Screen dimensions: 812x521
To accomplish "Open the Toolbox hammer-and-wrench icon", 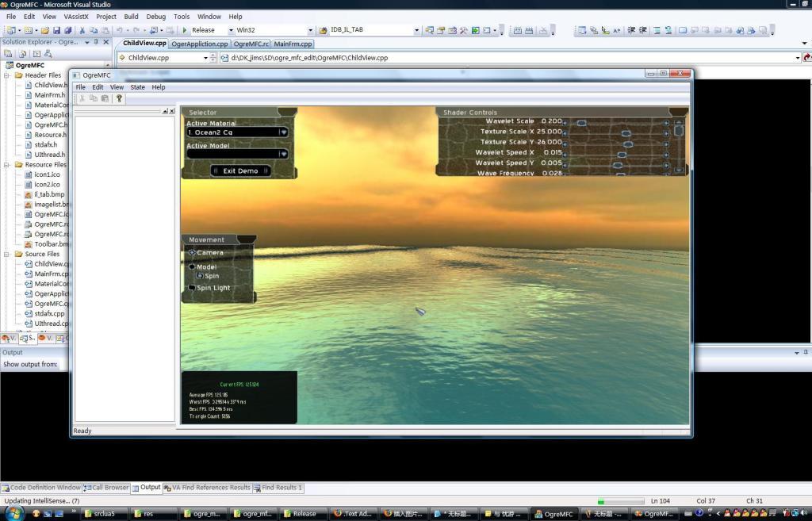I will [x=463, y=31].
